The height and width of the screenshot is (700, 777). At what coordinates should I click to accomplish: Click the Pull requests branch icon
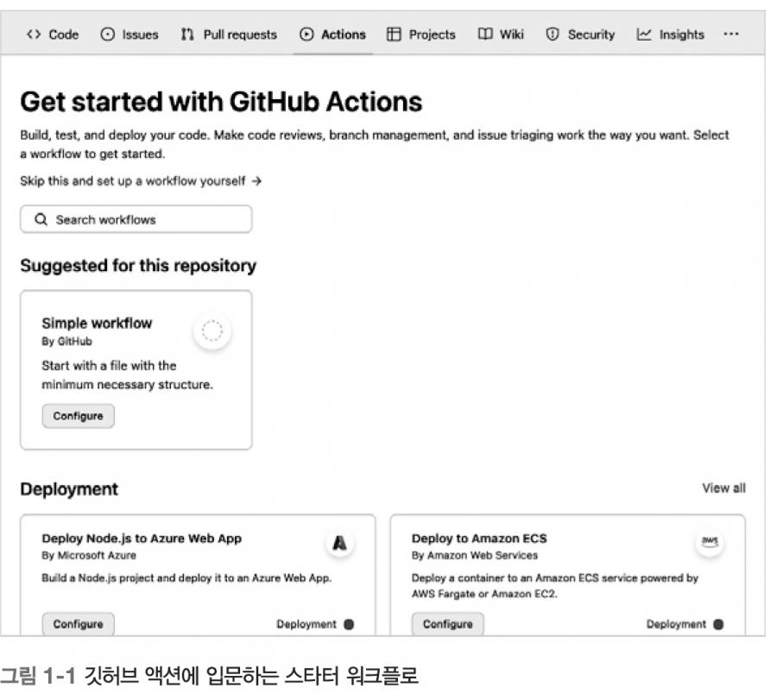click(x=187, y=35)
